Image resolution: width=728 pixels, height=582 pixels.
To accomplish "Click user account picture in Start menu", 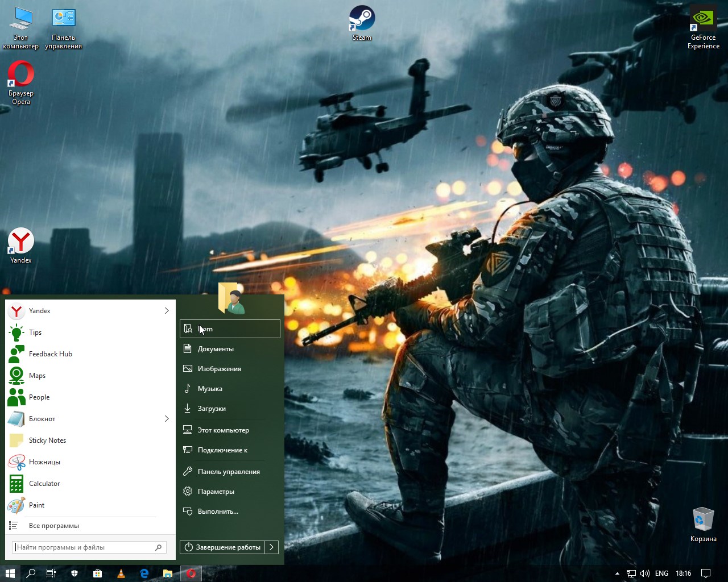I will [x=231, y=298].
